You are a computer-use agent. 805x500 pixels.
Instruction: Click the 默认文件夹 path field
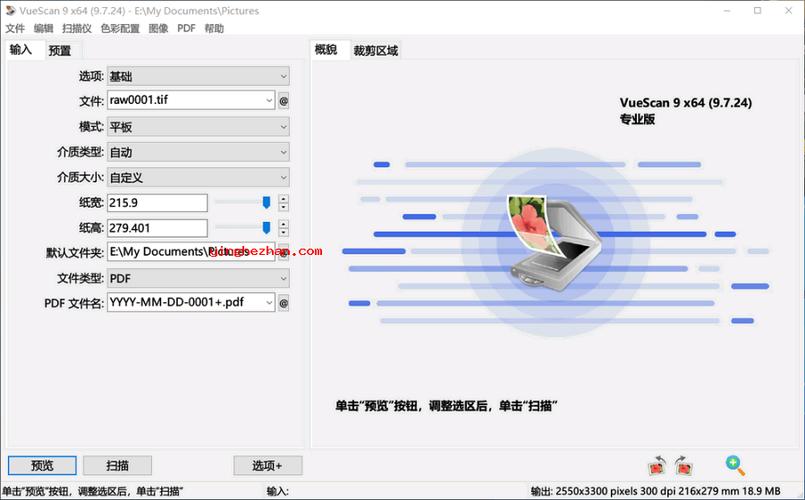[x=191, y=252]
